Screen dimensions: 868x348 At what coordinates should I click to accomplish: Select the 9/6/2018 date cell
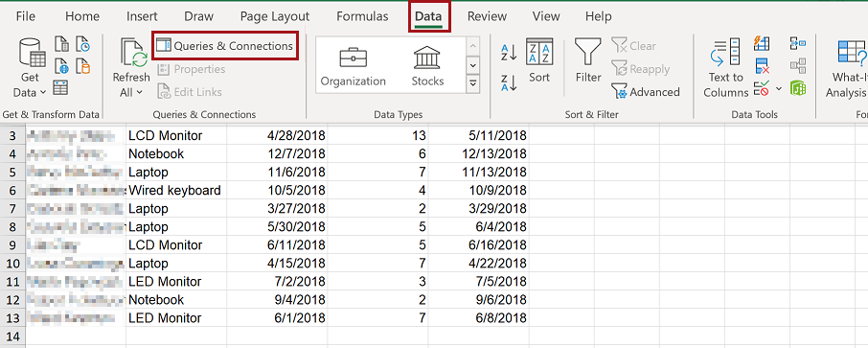478,300
